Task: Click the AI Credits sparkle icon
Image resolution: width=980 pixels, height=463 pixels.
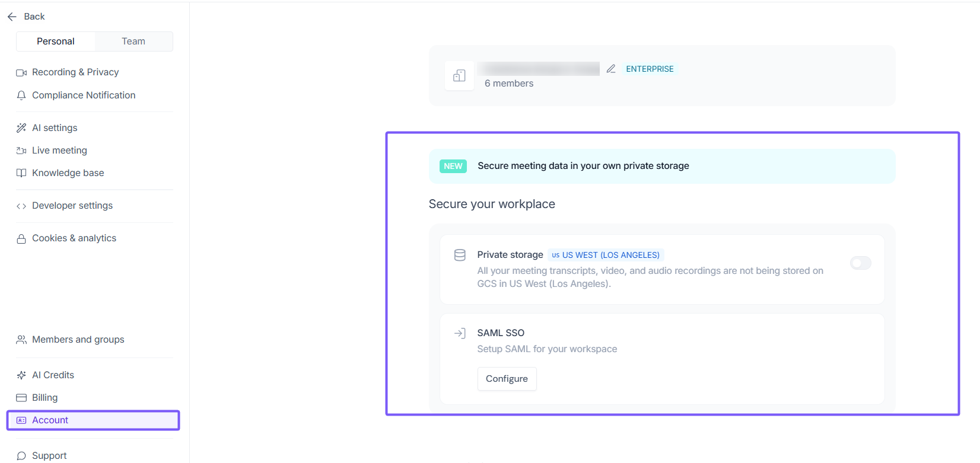Action: tap(21, 375)
